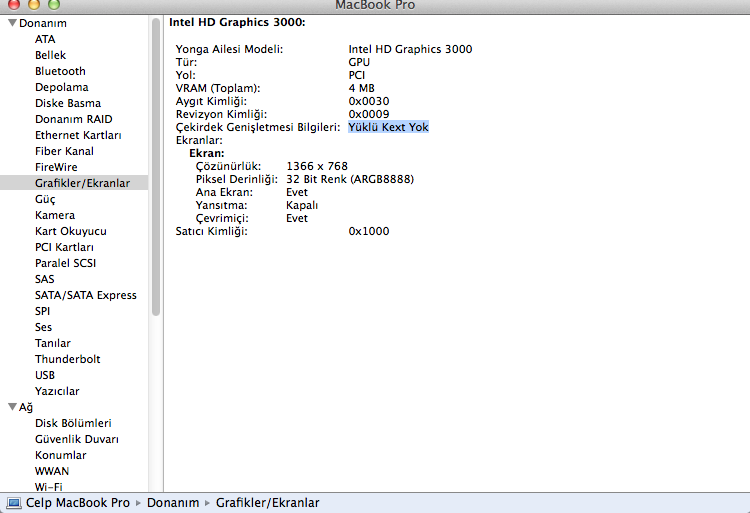Select Wi-Fi in the sidebar
Image resolution: width=750 pixels, height=513 pixels.
[x=48, y=487]
